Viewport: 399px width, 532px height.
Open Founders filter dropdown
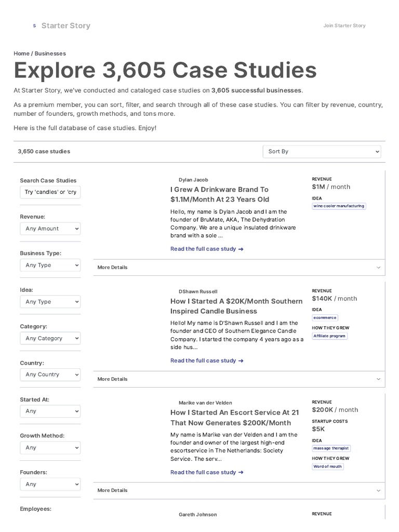pos(50,484)
